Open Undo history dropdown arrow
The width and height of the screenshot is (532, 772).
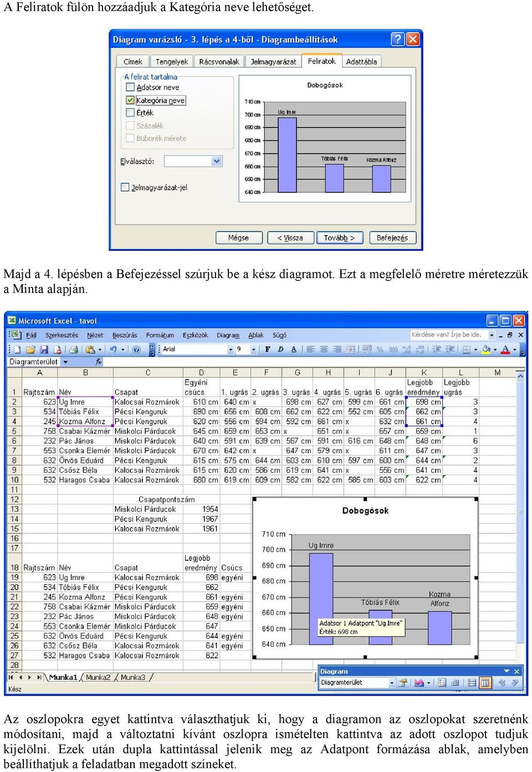[122, 349]
